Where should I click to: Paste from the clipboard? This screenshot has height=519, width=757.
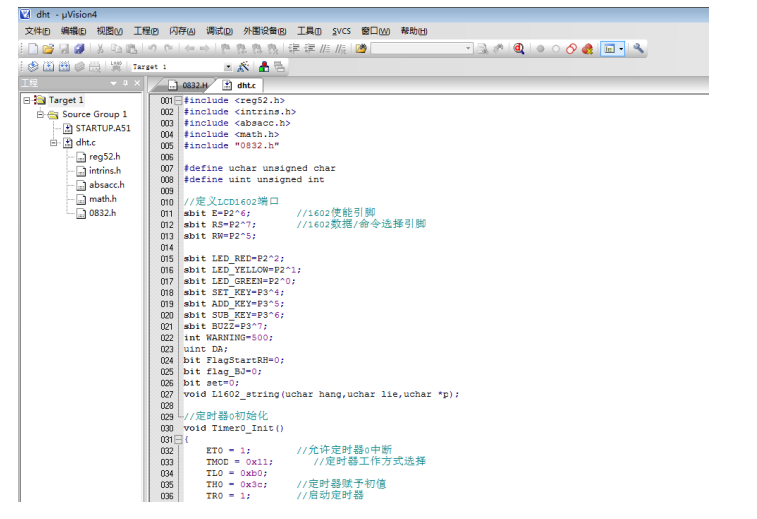coord(131,49)
